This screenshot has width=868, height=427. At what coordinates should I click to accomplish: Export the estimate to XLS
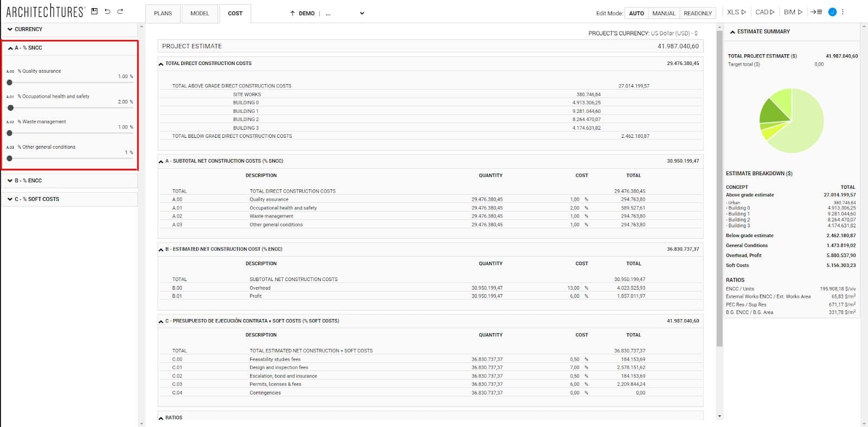736,12
